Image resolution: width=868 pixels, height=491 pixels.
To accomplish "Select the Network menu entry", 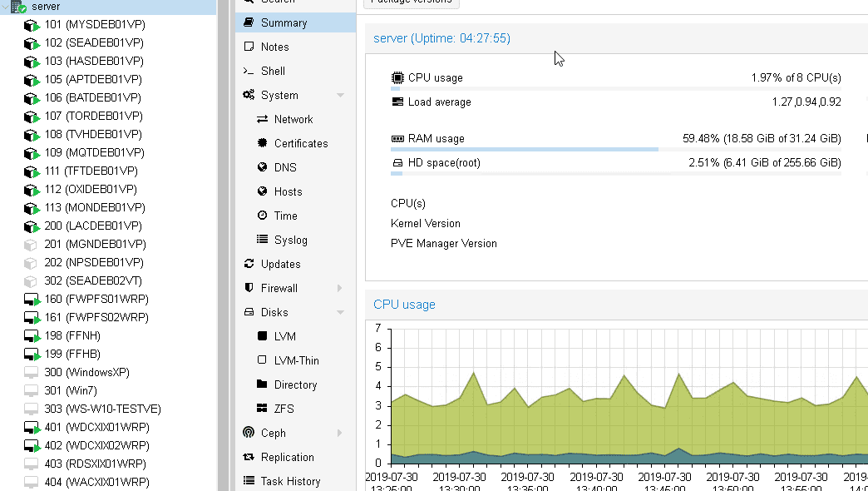I will click(x=293, y=119).
